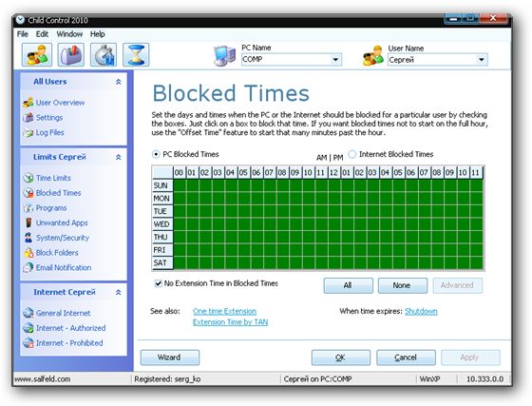This screenshot has height=406, width=532.
Task: Click the System/Security sidebar icon
Action: click(x=28, y=238)
